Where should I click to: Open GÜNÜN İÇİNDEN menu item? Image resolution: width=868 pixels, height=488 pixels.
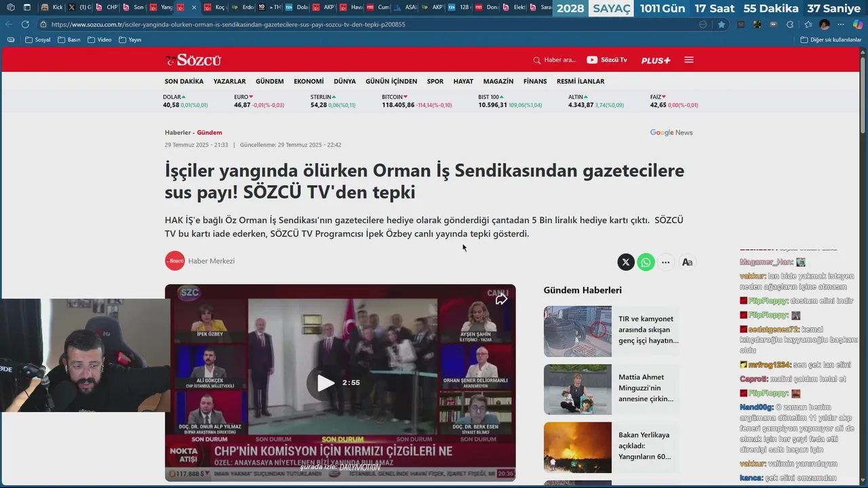tap(391, 81)
